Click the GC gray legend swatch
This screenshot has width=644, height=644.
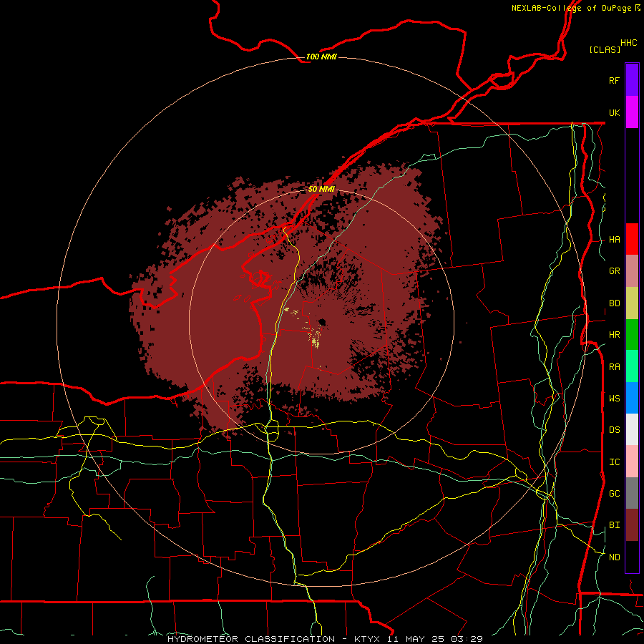click(x=632, y=493)
